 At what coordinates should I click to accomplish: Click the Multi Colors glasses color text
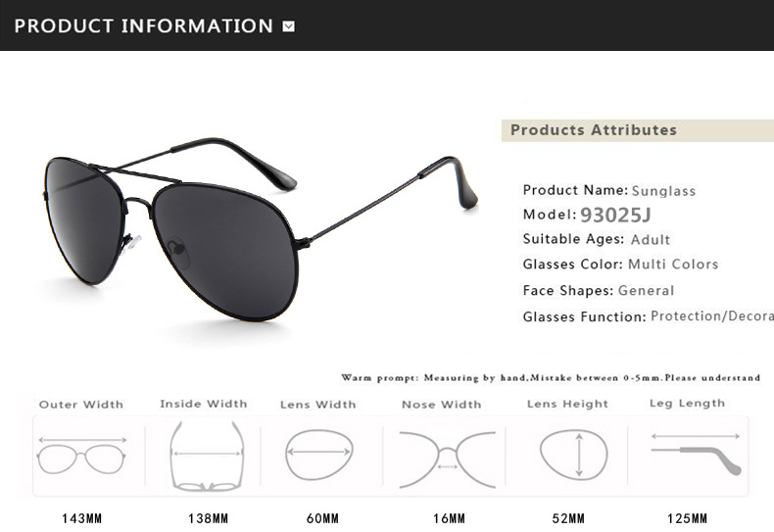(673, 264)
